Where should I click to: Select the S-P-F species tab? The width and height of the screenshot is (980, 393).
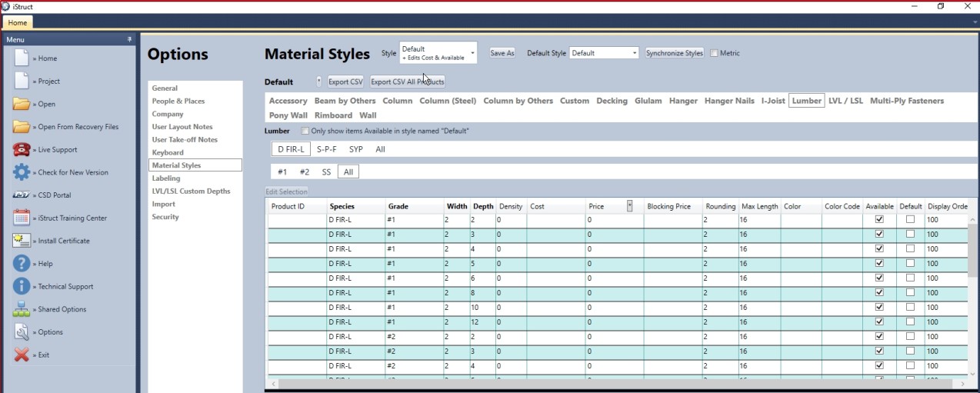point(326,149)
